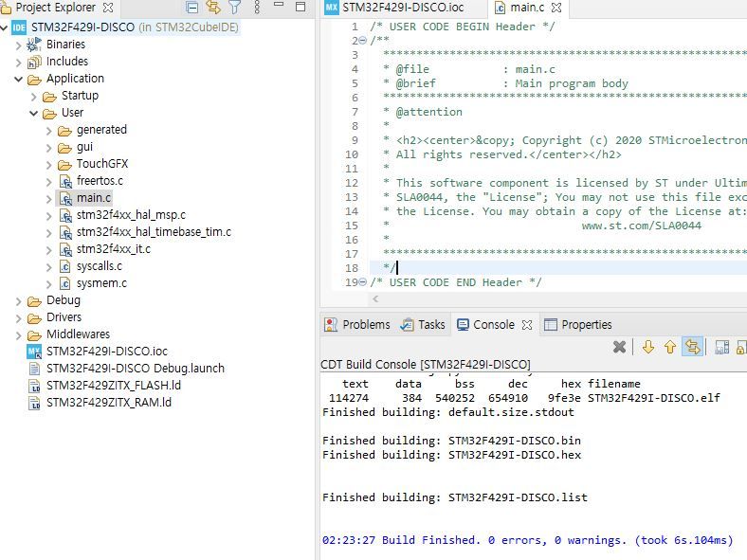Click the console Clear/Remove X icon
This screenshot has height=560, width=747.
point(619,347)
